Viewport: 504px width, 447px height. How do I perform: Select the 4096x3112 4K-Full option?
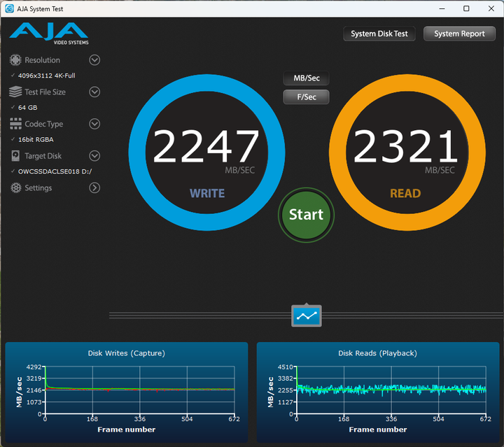click(x=46, y=76)
